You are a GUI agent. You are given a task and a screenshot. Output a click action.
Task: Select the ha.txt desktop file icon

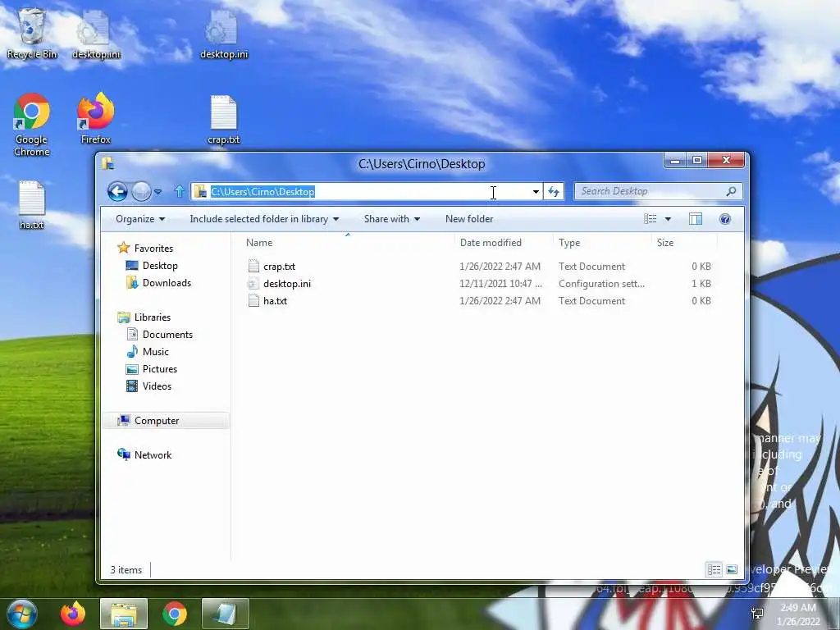point(32,205)
